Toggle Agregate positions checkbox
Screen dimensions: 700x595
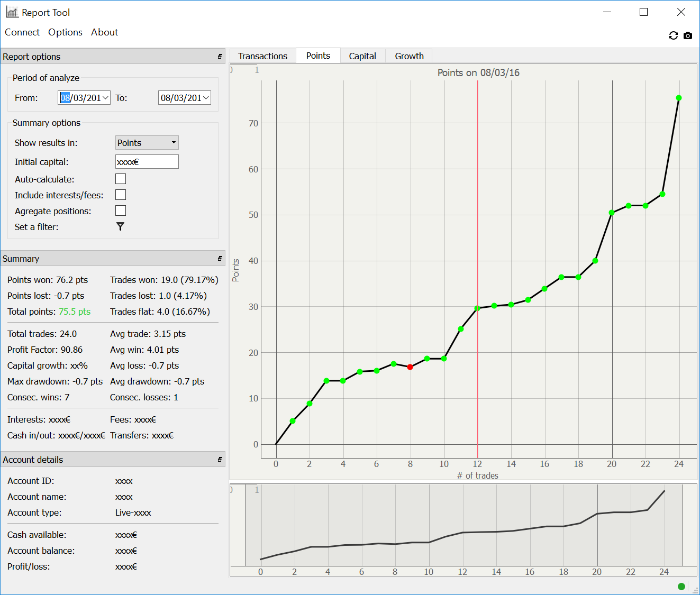(x=121, y=211)
